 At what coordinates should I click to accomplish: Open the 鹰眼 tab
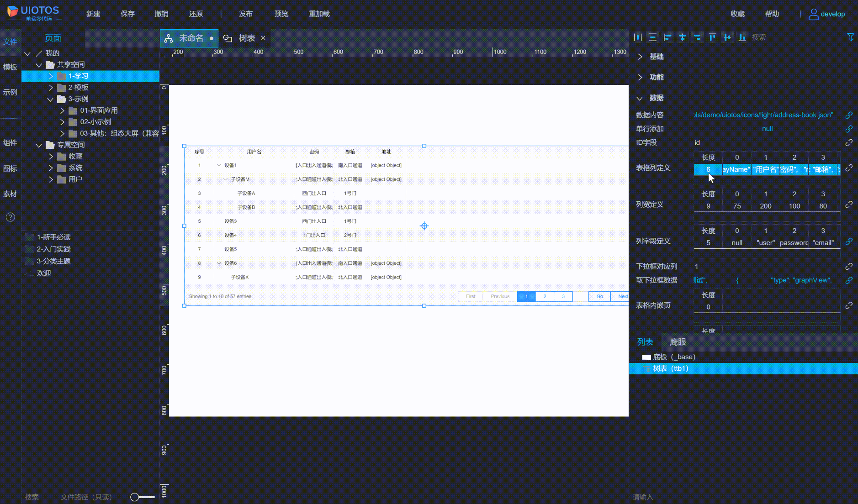pos(678,342)
